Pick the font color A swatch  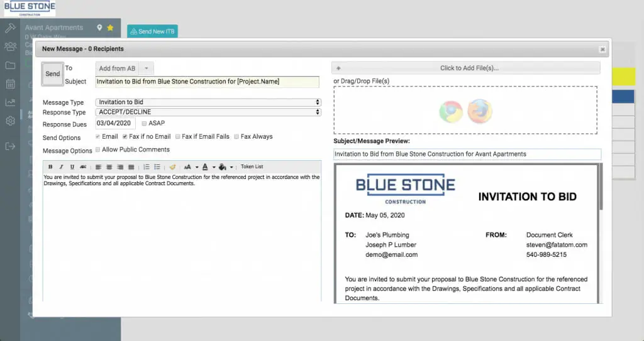pos(205,167)
